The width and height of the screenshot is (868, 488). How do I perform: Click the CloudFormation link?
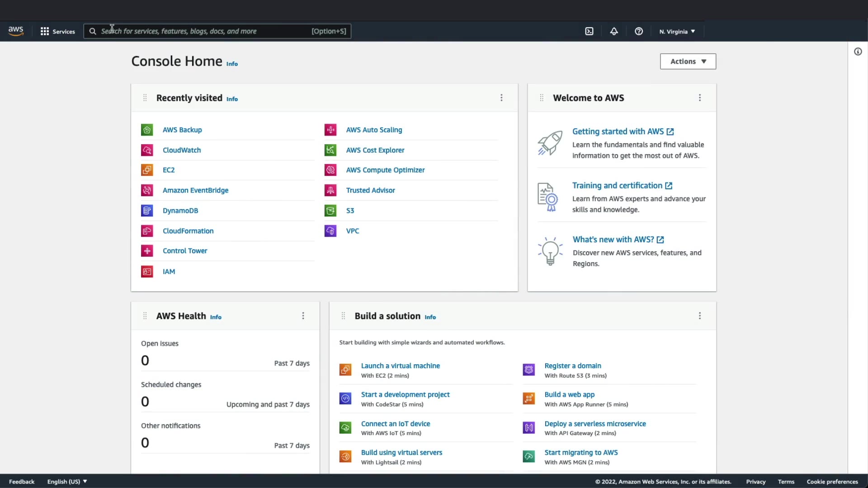pyautogui.click(x=188, y=231)
